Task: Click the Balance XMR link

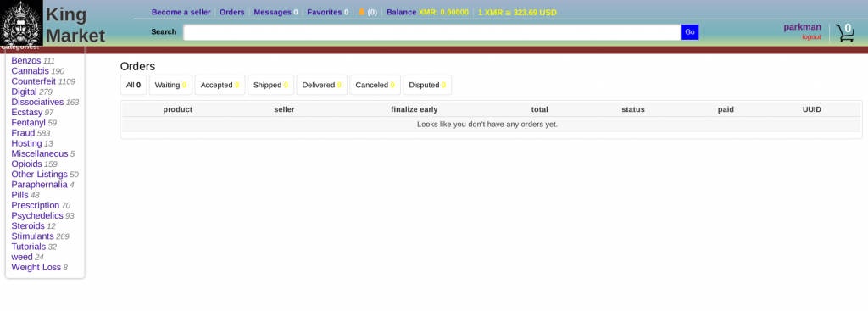Action: (x=427, y=12)
